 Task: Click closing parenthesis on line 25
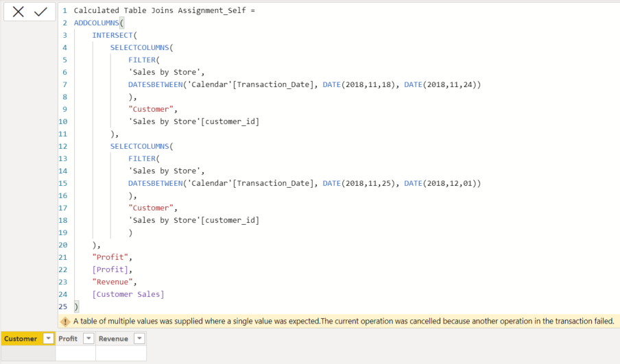(x=76, y=306)
